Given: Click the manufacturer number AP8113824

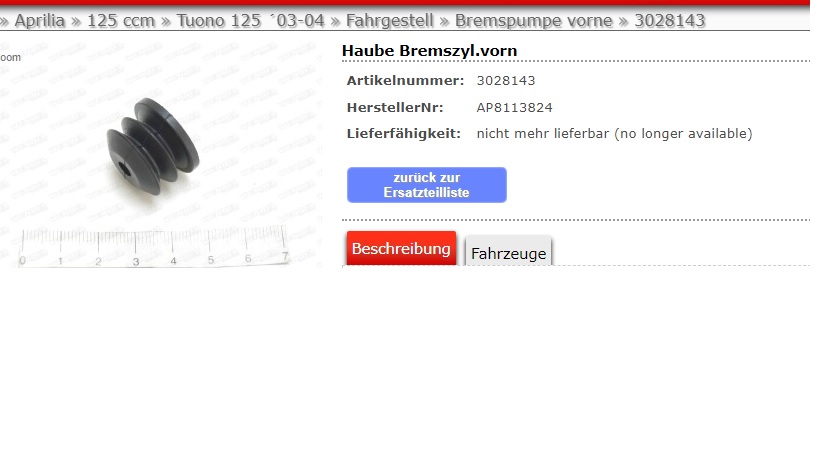Looking at the screenshot, I should pyautogui.click(x=514, y=108).
